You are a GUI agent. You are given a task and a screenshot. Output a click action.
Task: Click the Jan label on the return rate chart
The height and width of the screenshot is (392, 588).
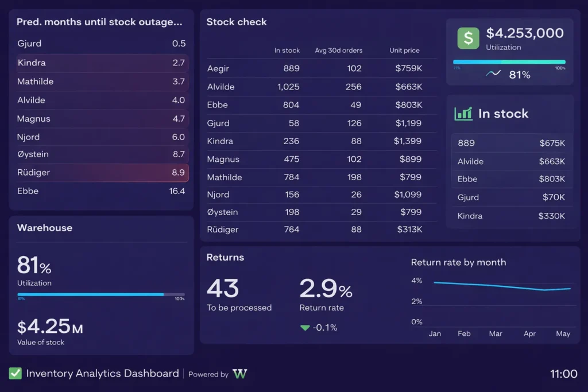point(435,333)
